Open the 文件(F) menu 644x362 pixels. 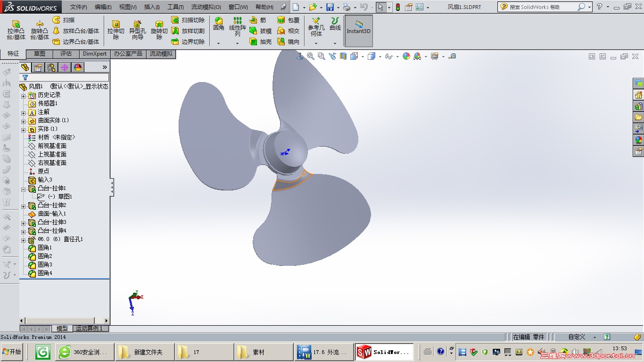(x=79, y=7)
